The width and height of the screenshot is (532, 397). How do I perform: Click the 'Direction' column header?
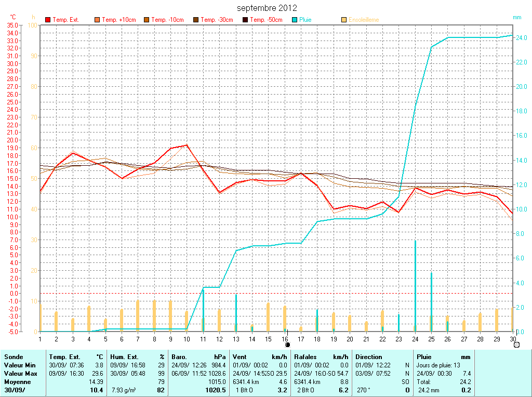click(369, 357)
